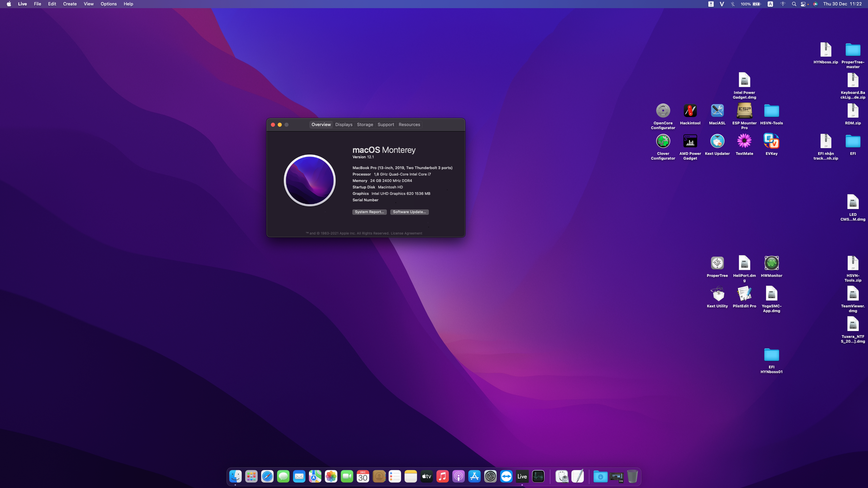This screenshot has width=868, height=488.
Task: Open the Trash in the Dock
Action: [x=632, y=476]
